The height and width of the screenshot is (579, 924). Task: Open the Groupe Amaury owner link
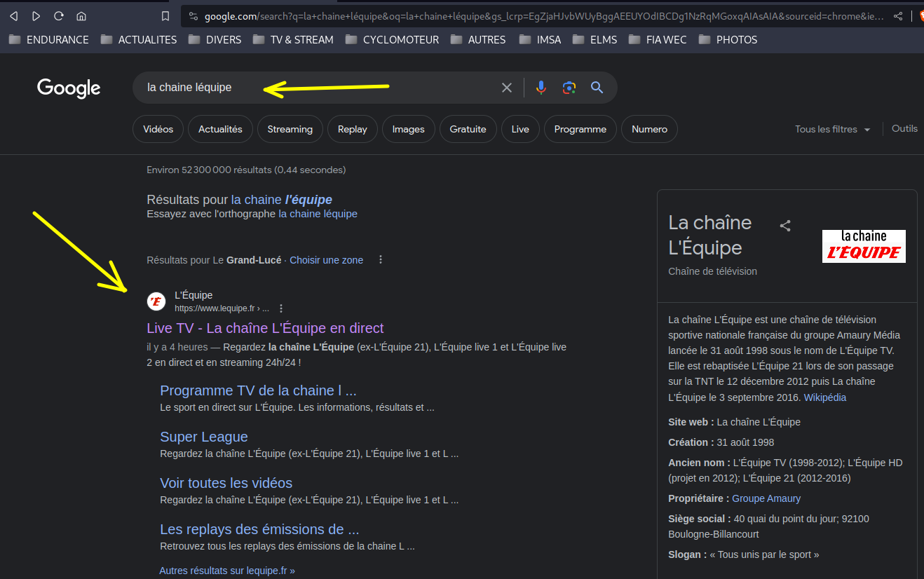[x=766, y=498]
